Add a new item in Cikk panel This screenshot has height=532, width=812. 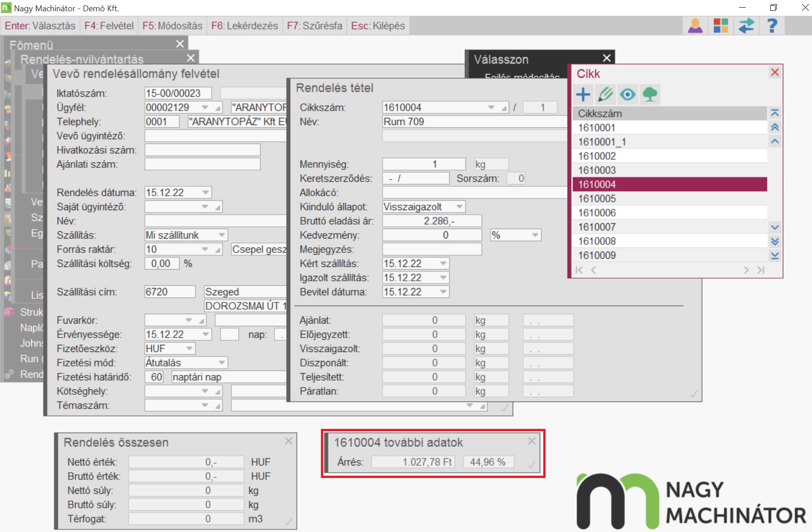(x=583, y=95)
